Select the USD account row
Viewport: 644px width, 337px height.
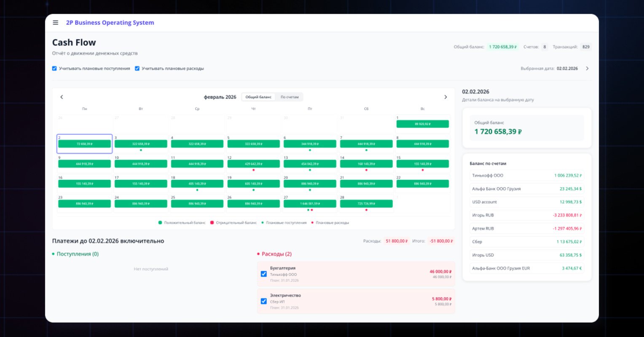[x=527, y=202]
